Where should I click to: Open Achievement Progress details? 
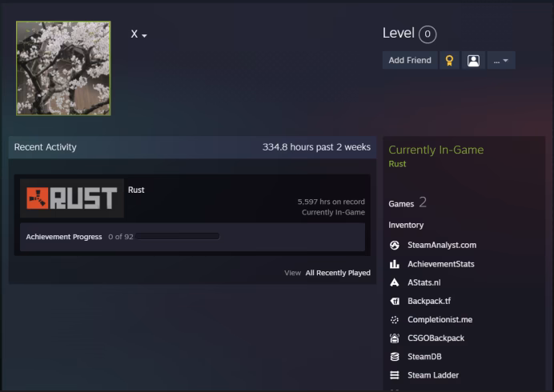[64, 237]
